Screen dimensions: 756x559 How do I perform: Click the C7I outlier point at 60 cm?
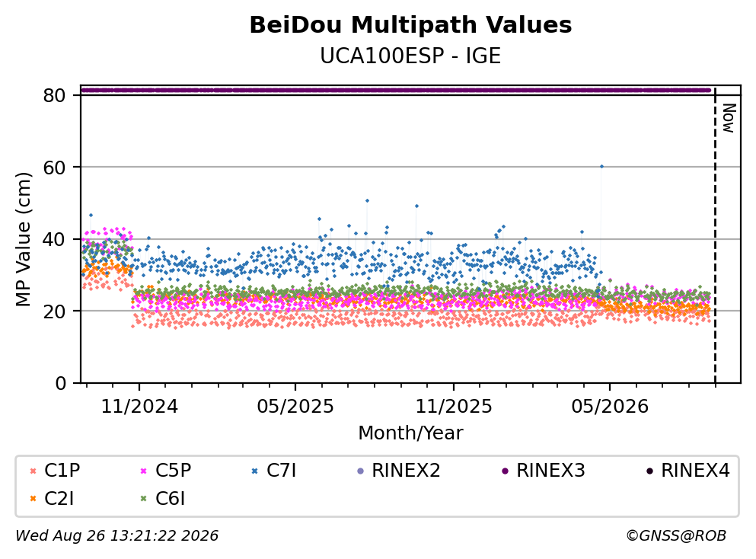601,166
